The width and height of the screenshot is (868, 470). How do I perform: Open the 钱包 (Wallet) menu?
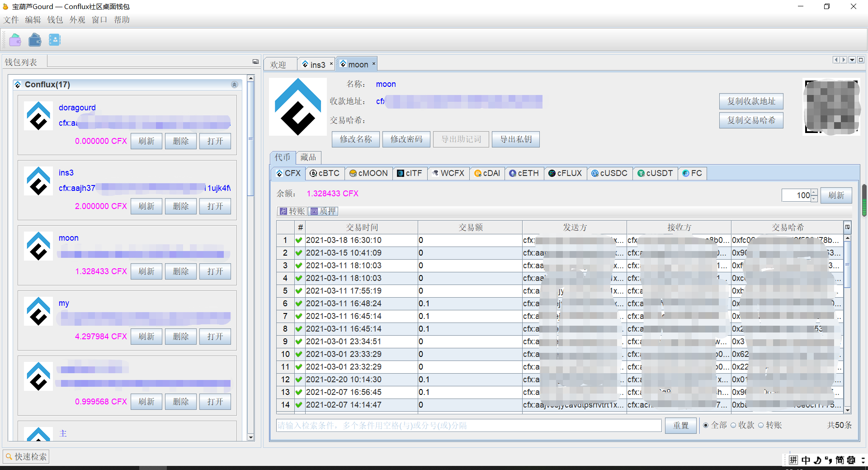click(x=55, y=19)
